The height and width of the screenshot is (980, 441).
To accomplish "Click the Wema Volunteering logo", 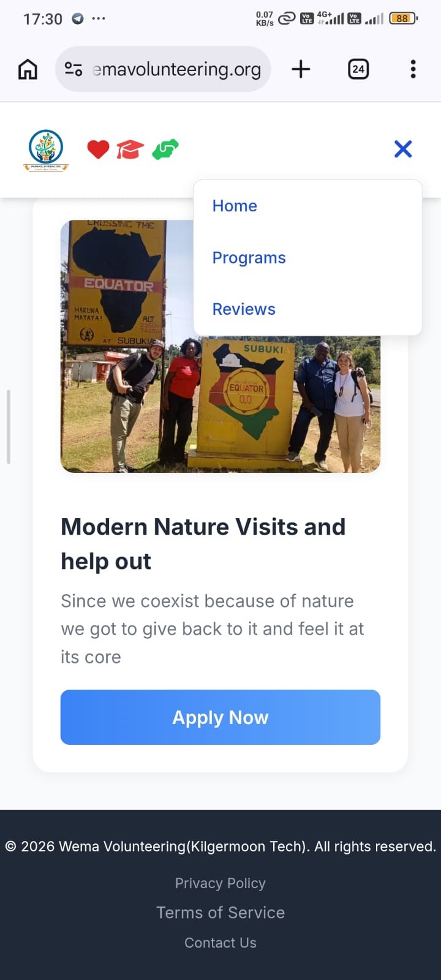I will point(46,149).
